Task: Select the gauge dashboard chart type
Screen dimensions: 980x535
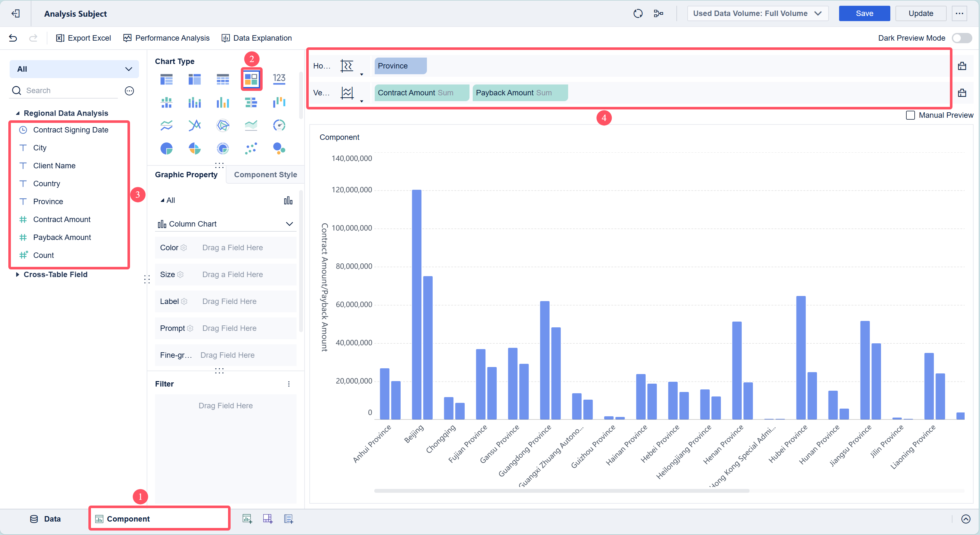Action: pyautogui.click(x=279, y=125)
